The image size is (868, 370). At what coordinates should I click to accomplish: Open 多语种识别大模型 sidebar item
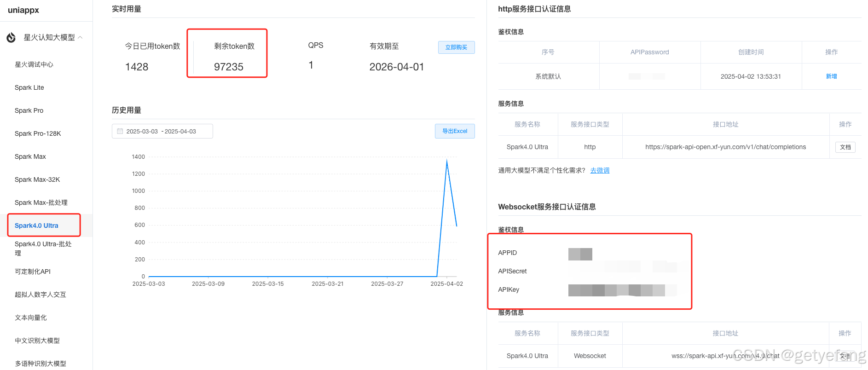coord(41,364)
